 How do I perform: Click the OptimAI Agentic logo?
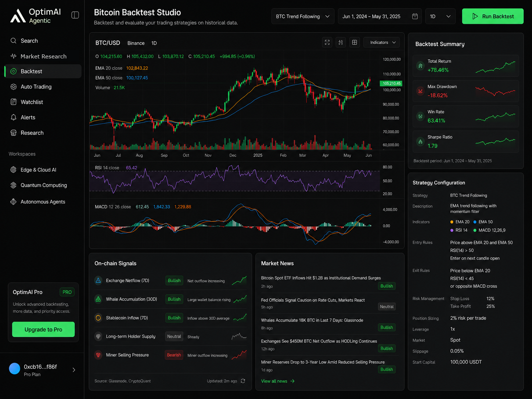click(x=36, y=16)
